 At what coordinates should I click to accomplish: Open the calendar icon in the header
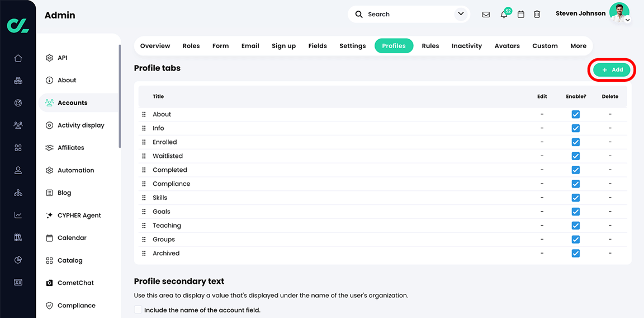tap(521, 15)
